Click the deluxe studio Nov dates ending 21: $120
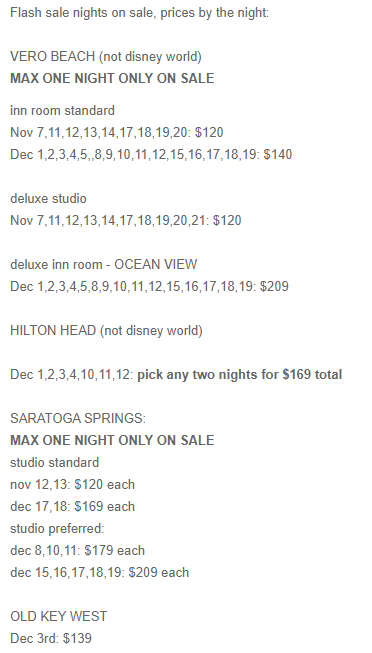The image size is (372, 653). coord(126,220)
